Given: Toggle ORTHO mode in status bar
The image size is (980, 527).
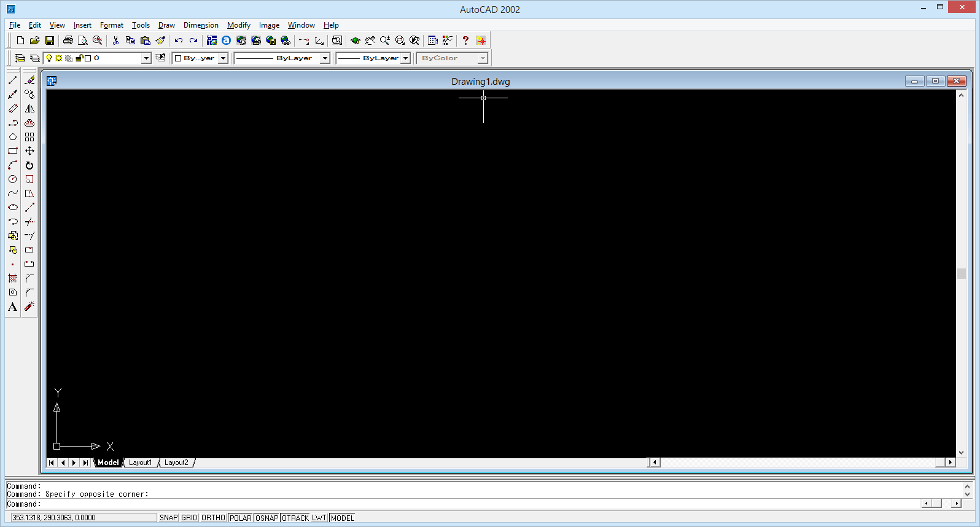Looking at the screenshot, I should pos(213,518).
